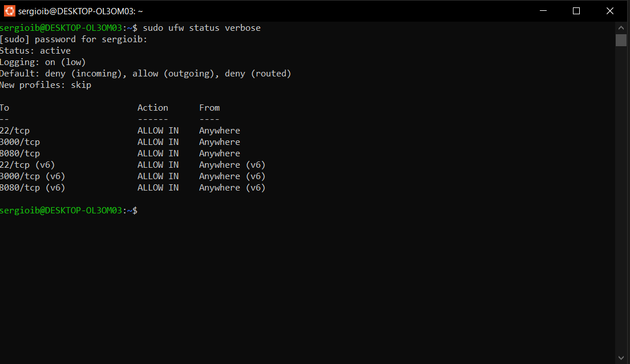Click the window title text sergioib@DESKTOP-OL3OM03
Viewport: 630px width, 364px height.
[x=80, y=11]
